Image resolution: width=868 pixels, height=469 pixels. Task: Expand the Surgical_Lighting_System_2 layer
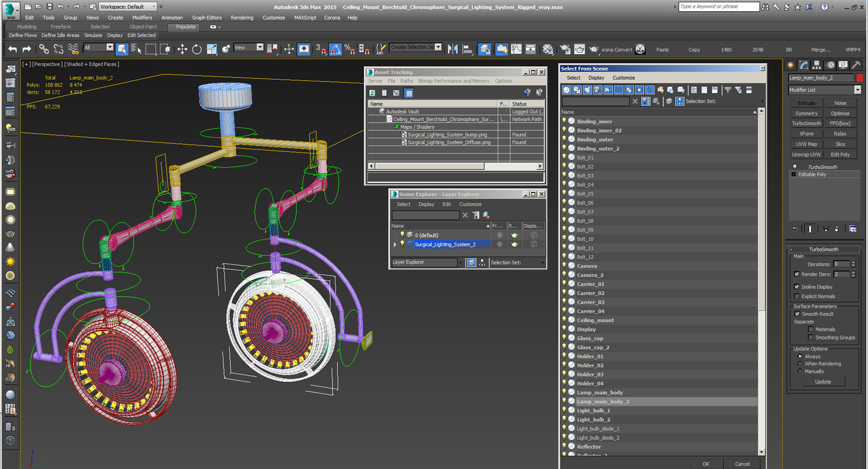click(x=395, y=244)
